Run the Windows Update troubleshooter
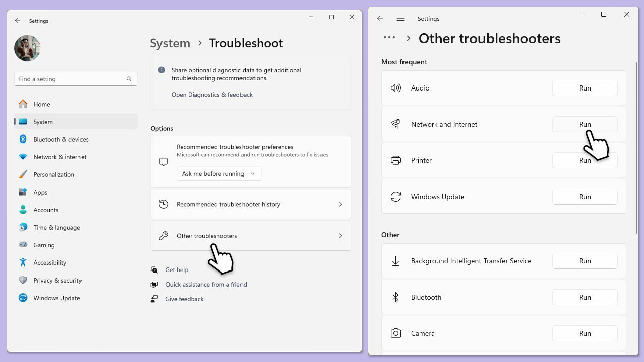 tap(585, 197)
